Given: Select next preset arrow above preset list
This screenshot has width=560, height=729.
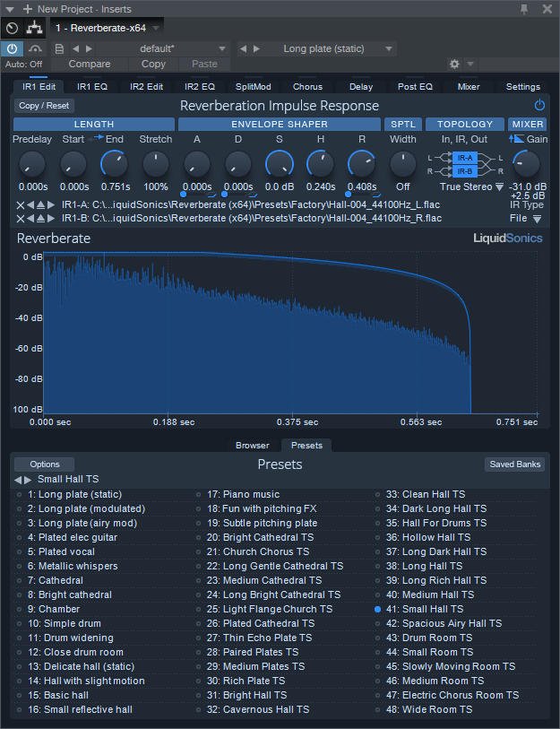Looking at the screenshot, I should pyautogui.click(x=28, y=480).
